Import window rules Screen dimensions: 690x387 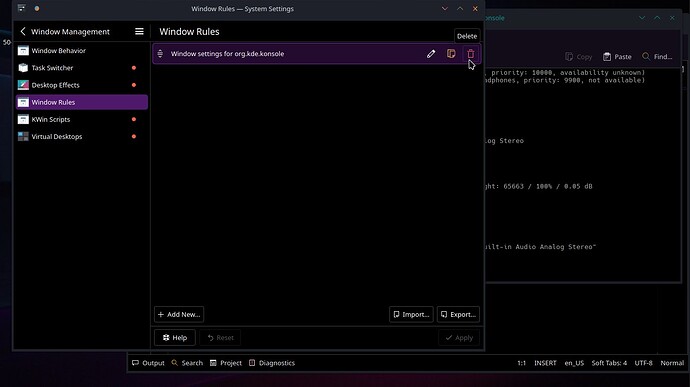411,314
